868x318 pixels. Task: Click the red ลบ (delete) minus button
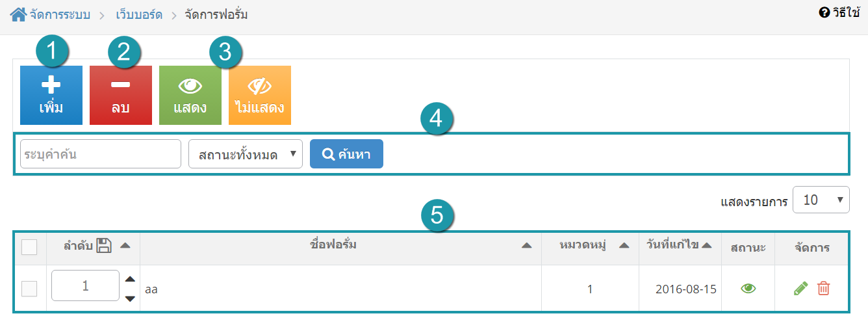[x=121, y=95]
